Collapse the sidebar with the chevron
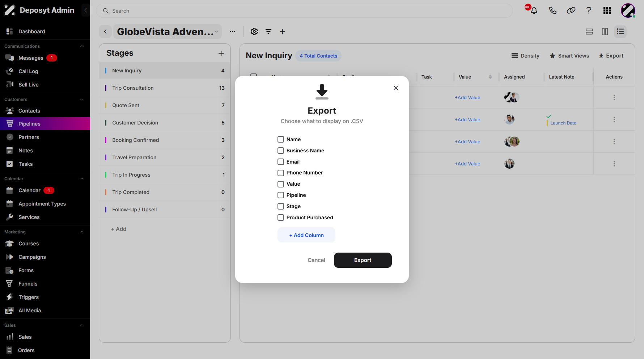Screen dimensions: 644x359 (x=85, y=10)
